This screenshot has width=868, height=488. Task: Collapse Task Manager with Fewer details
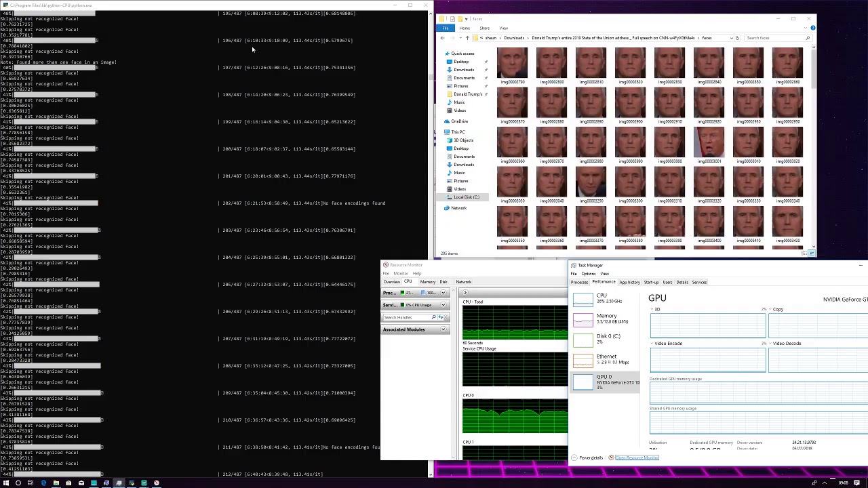click(587, 457)
